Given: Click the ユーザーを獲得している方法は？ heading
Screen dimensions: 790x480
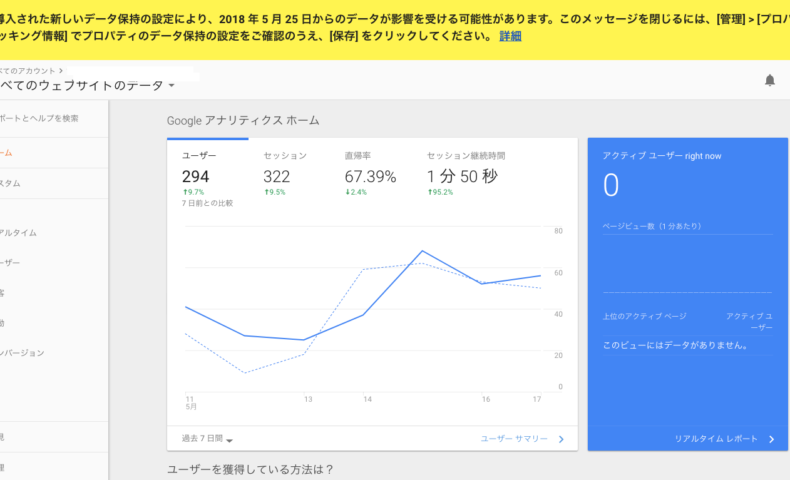Looking at the screenshot, I should (x=250, y=469).
